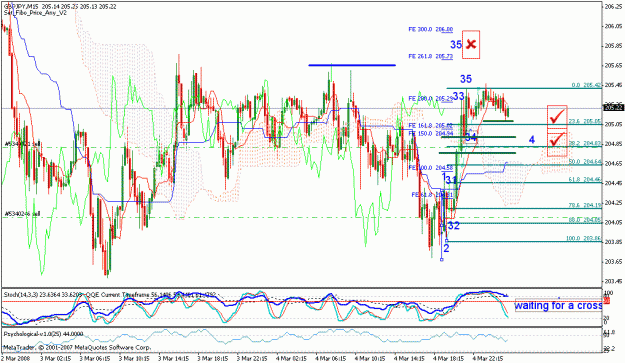Click the current price tag 205.22
This screenshot has height=363, width=625.
pos(613,108)
